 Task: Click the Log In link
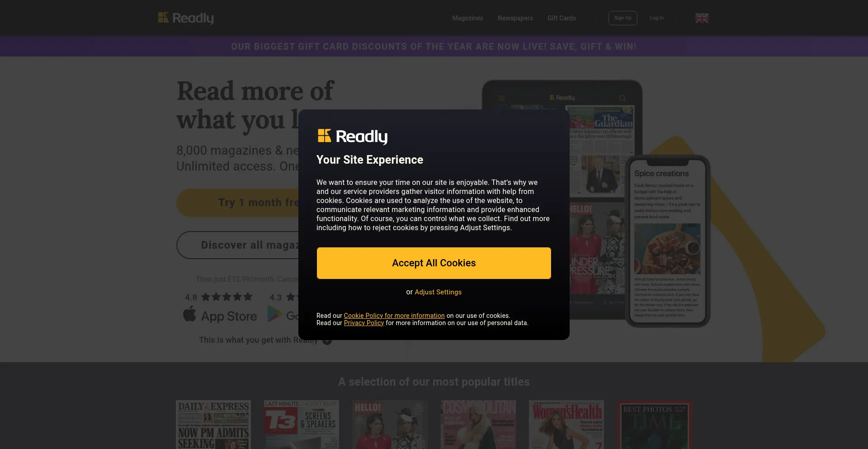(656, 18)
